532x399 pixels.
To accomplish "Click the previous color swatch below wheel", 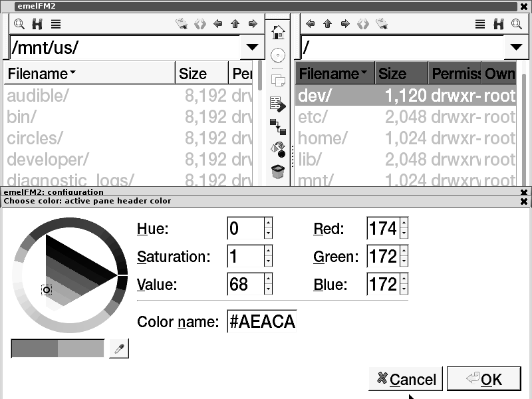I will (x=35, y=348).
